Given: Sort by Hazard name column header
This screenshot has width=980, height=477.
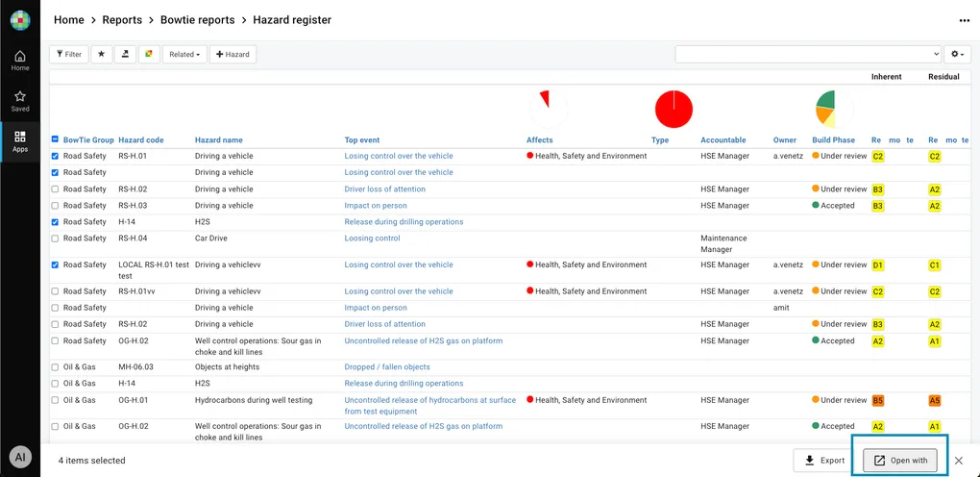Looking at the screenshot, I should pos(219,140).
